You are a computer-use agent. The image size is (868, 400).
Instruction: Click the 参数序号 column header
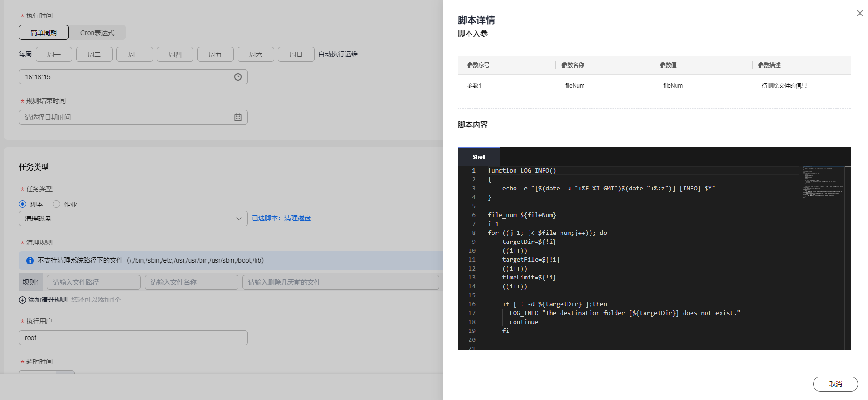(478, 65)
